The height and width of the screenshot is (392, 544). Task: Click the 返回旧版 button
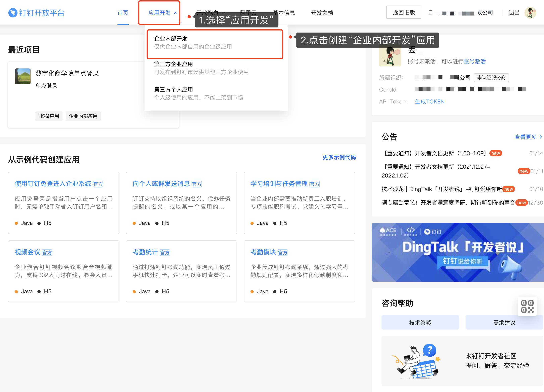coord(404,13)
